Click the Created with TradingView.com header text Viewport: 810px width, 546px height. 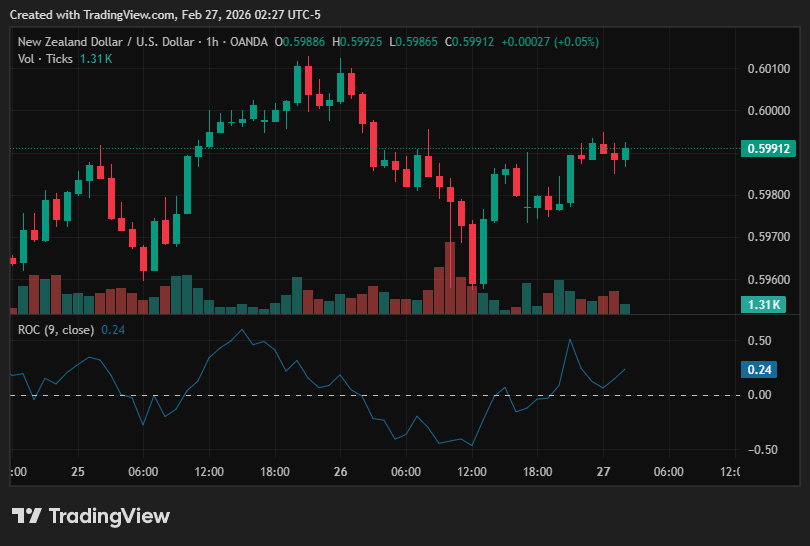(x=165, y=15)
